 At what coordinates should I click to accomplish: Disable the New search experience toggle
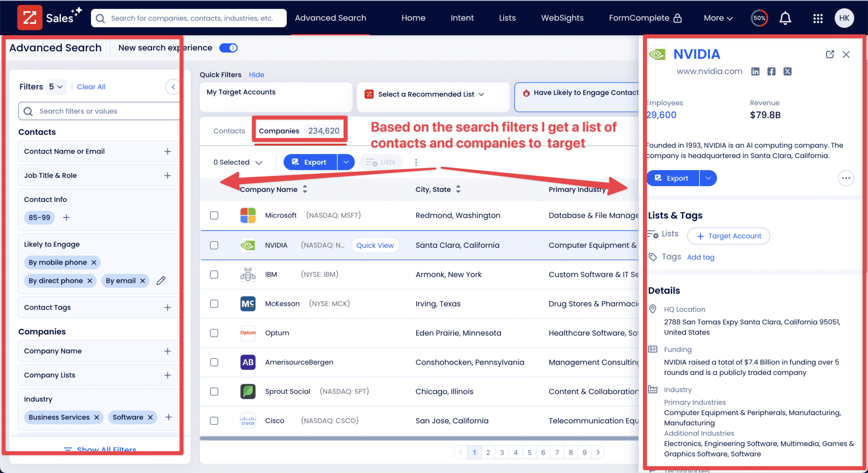click(228, 48)
